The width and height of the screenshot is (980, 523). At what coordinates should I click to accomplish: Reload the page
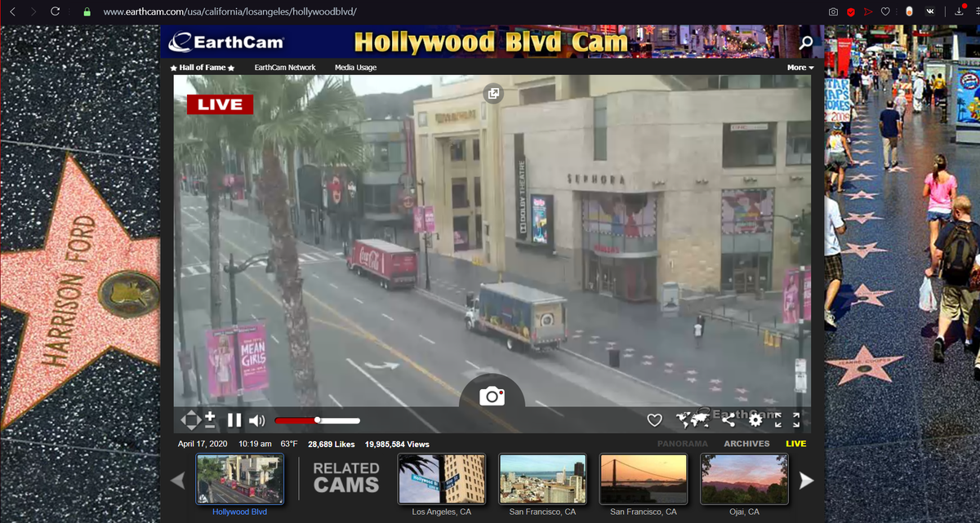coord(56,12)
